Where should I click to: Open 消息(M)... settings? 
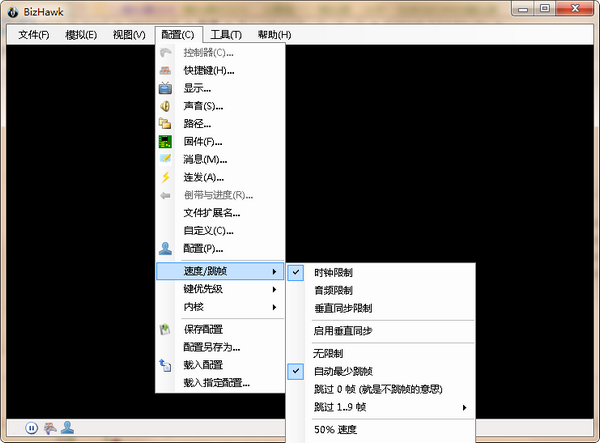pos(220,159)
